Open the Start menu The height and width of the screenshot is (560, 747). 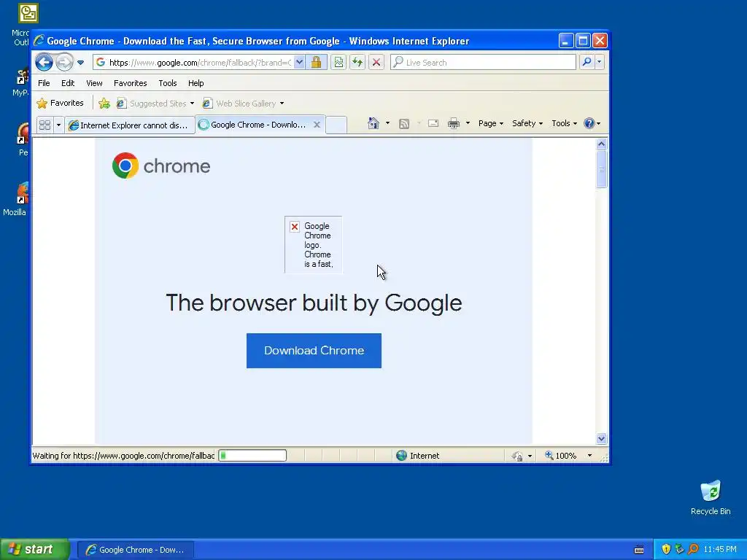point(35,550)
